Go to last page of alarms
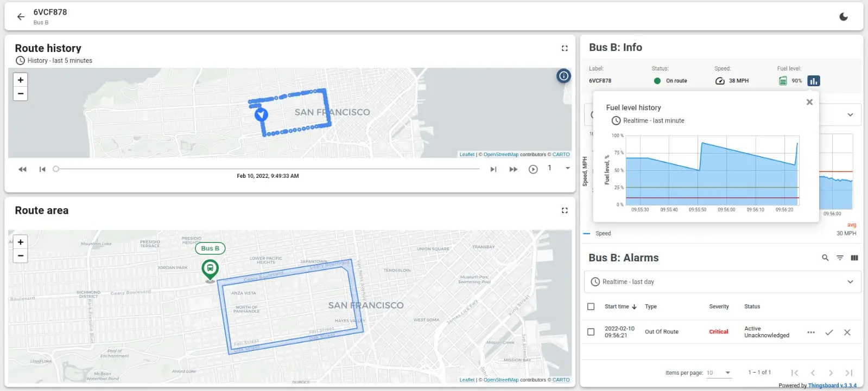The width and height of the screenshot is (868, 391). pos(849,373)
